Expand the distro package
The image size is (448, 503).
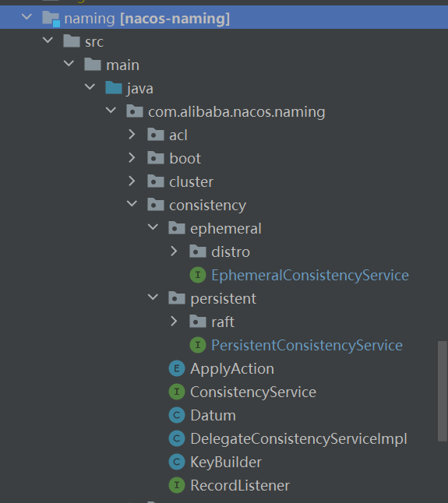coord(174,251)
